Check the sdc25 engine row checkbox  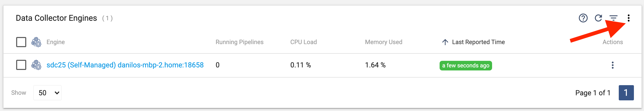click(x=21, y=65)
